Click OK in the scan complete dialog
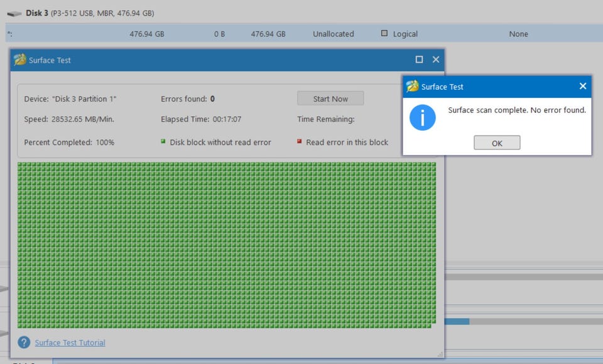Screen dimensions: 603x364 coord(496,142)
